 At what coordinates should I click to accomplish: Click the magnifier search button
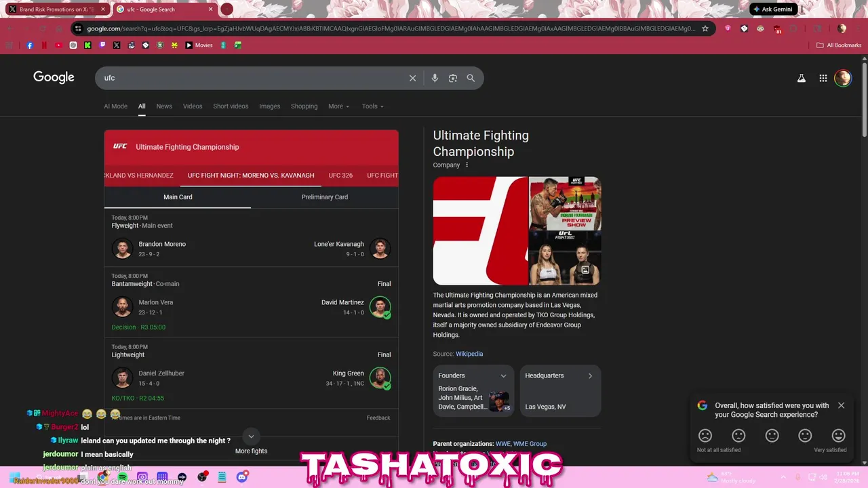471,78
